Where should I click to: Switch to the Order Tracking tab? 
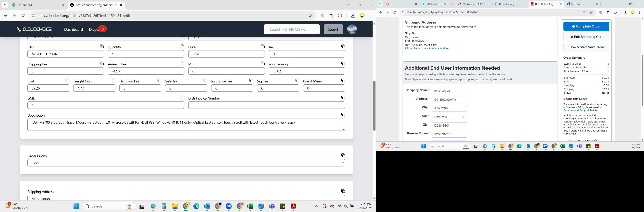tap(510, 4)
